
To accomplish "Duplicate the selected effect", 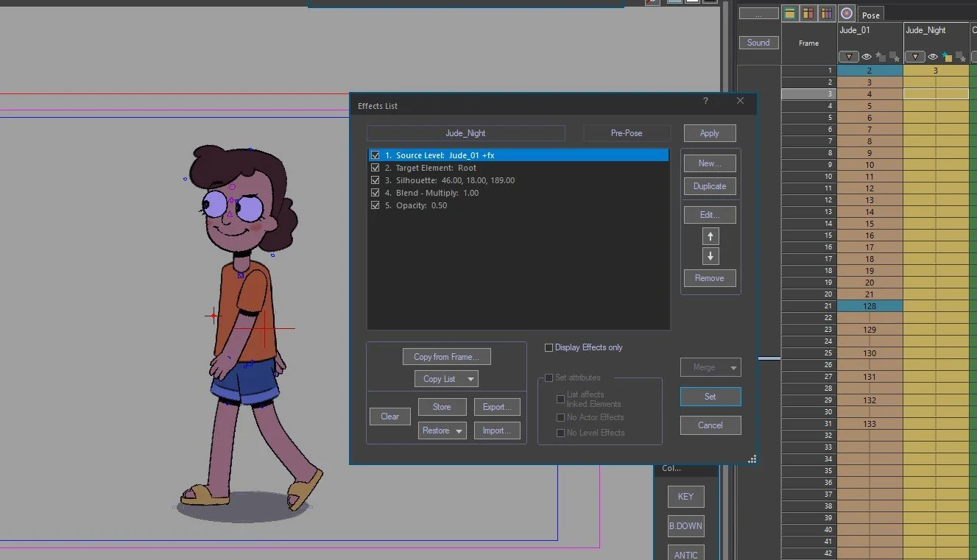I will pos(710,186).
